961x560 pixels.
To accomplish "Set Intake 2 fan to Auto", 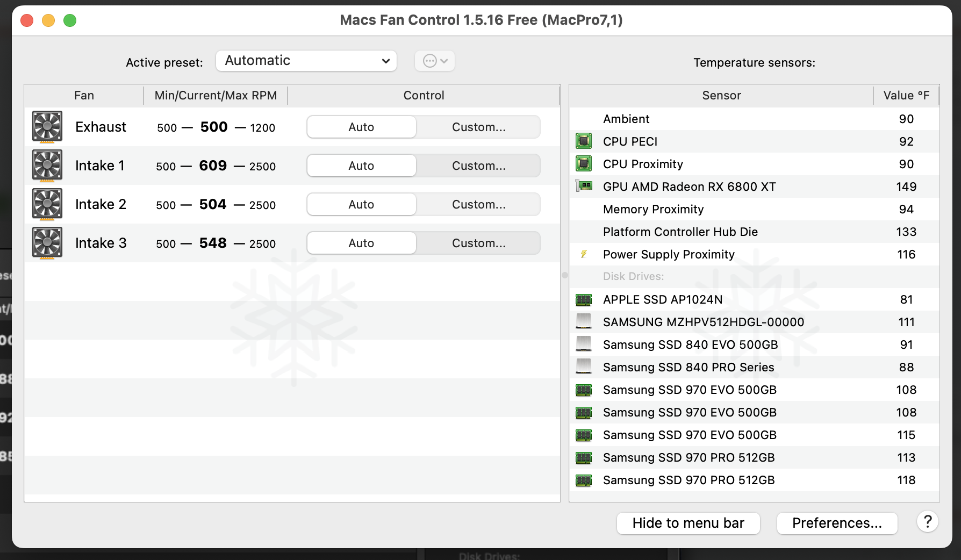I will point(361,204).
